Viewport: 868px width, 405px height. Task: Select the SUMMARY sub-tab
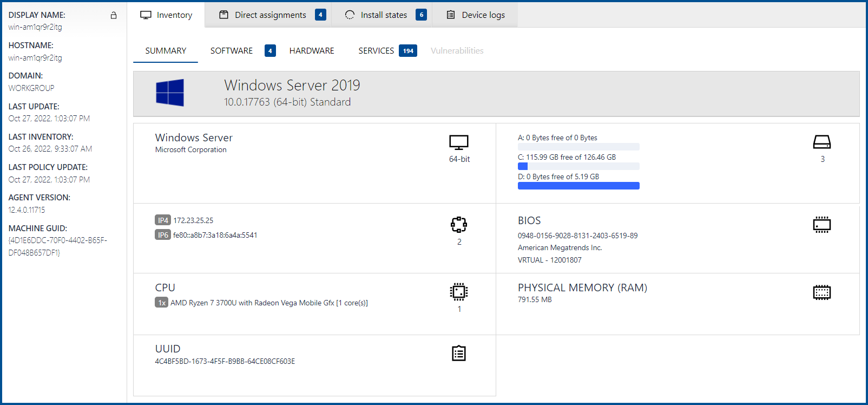point(166,51)
